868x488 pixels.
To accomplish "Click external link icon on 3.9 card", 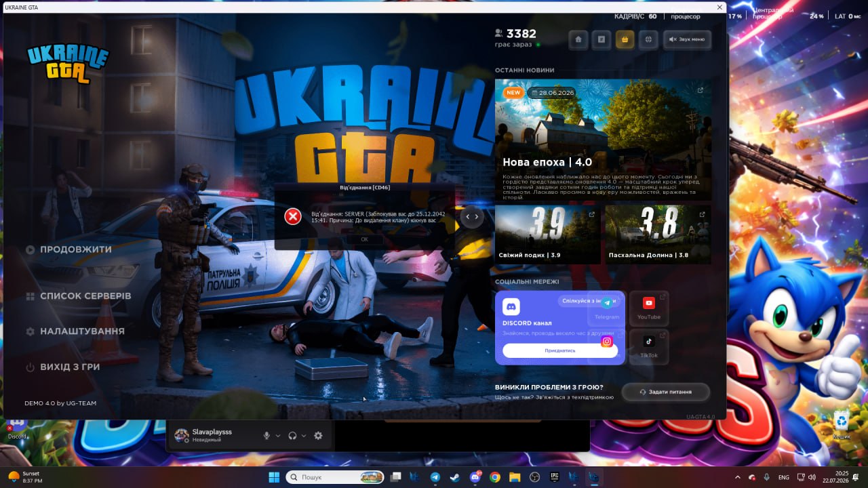I will tap(591, 215).
